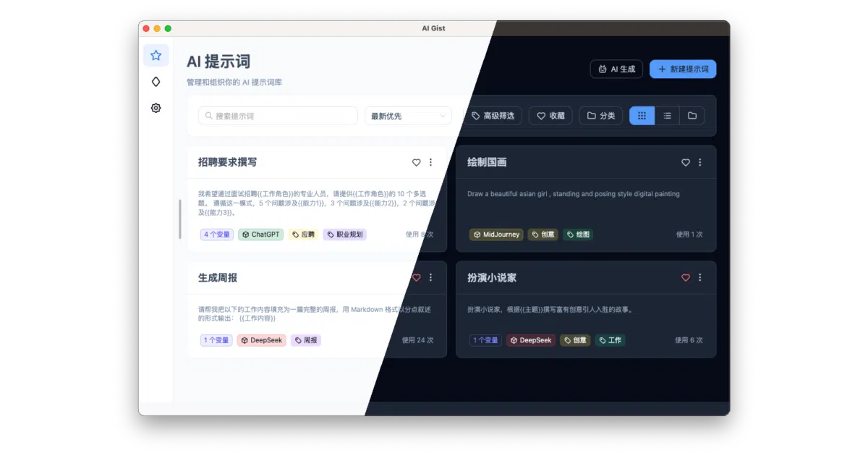The image size is (868, 456).
Task: Click the vertical scrollbar beside prompt cards
Action: tap(180, 219)
